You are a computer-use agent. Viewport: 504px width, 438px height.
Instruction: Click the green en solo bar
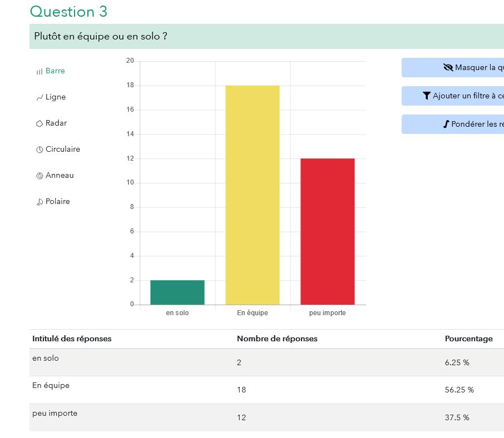(177, 292)
